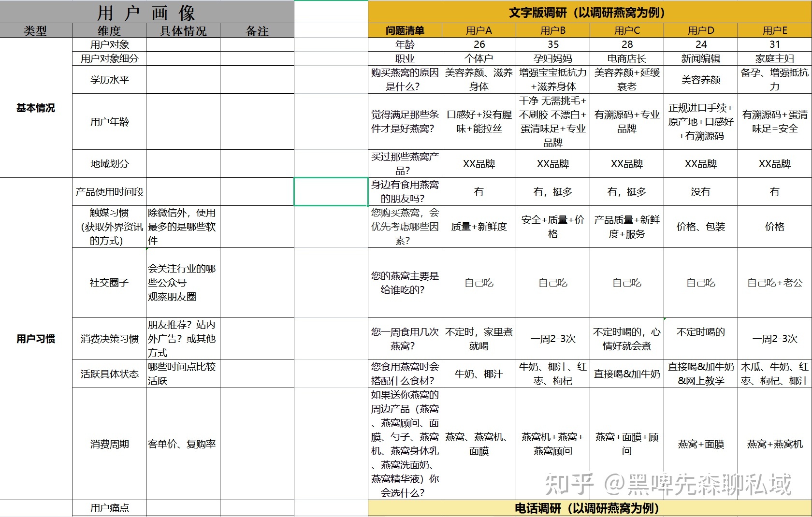This screenshot has height=517, width=812.
Task: Select the 消费周期 dimension cell
Action: click(109, 444)
